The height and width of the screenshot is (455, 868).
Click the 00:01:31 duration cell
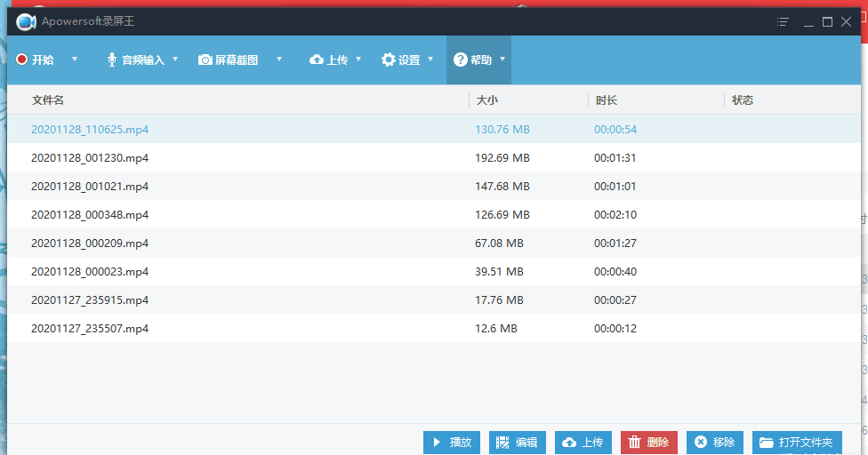(615, 158)
